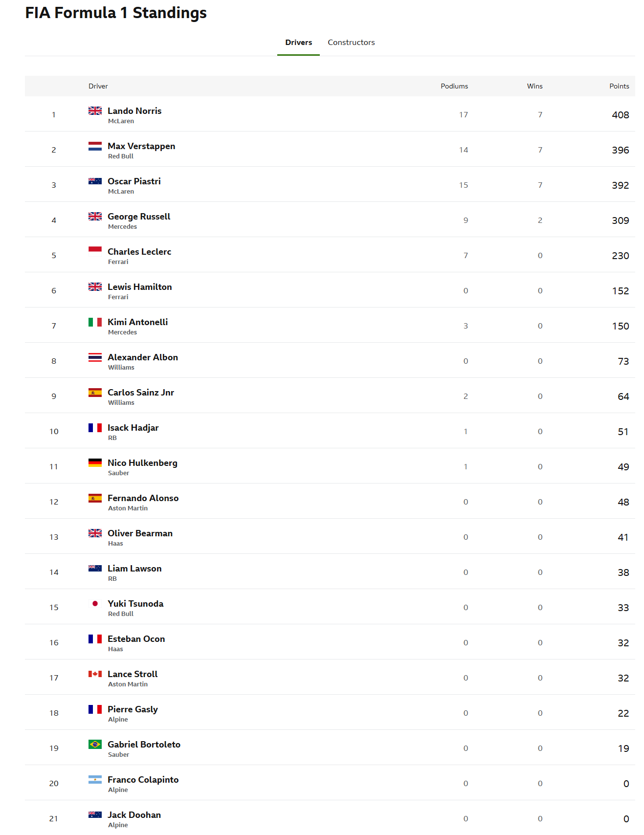The width and height of the screenshot is (644, 835).
Task: Switch to the Constructors tab
Action: click(351, 43)
